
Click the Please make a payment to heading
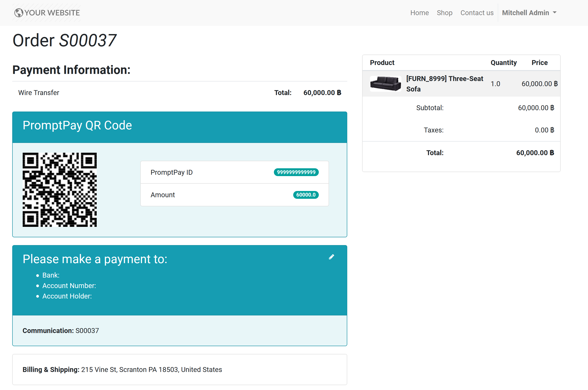point(95,259)
